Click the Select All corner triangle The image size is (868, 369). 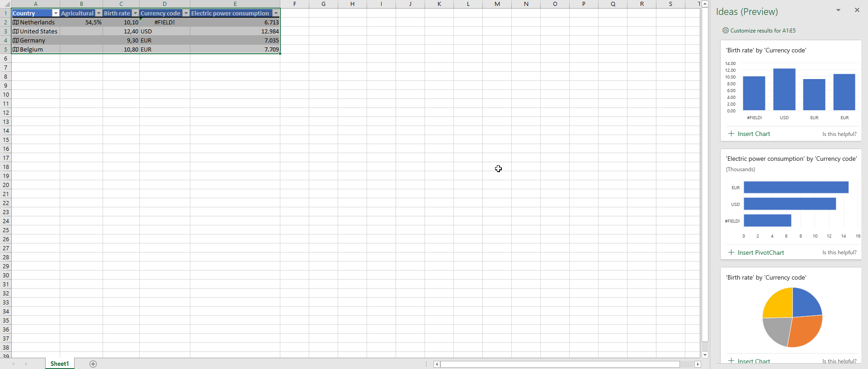coord(6,4)
